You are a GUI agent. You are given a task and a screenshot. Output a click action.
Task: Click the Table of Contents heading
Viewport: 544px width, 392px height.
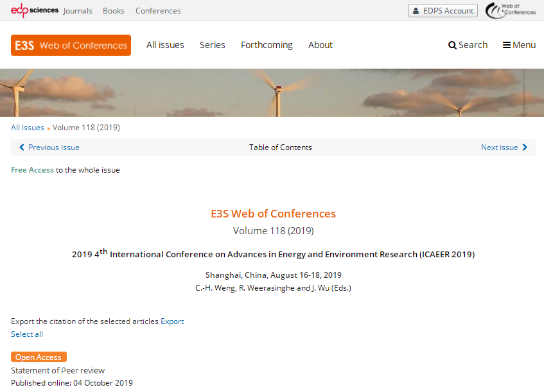pos(280,148)
